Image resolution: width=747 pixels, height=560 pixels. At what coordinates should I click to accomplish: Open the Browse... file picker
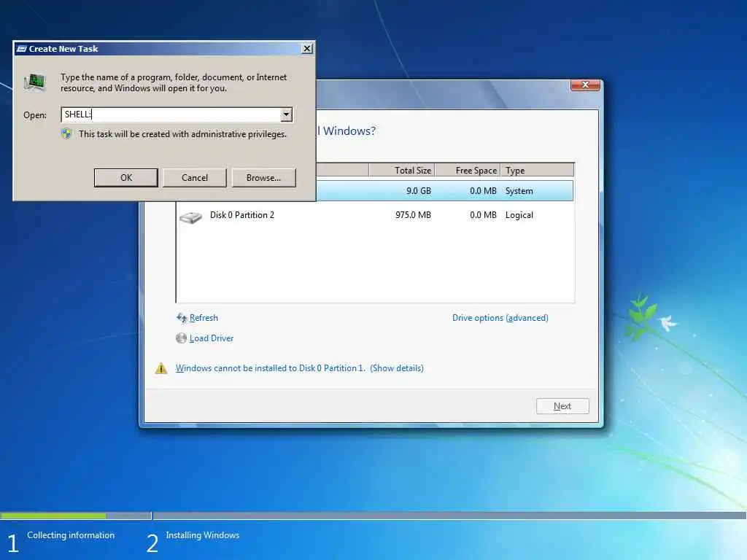pyautogui.click(x=263, y=178)
